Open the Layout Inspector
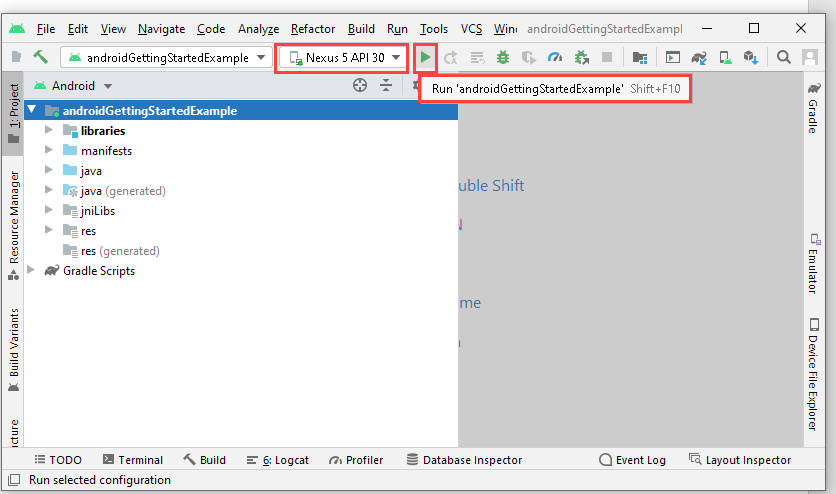836x494 pixels. coord(740,459)
